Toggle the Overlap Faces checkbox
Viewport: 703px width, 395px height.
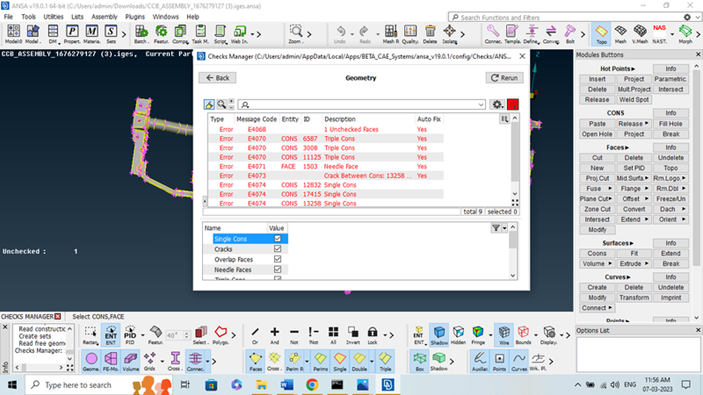278,259
